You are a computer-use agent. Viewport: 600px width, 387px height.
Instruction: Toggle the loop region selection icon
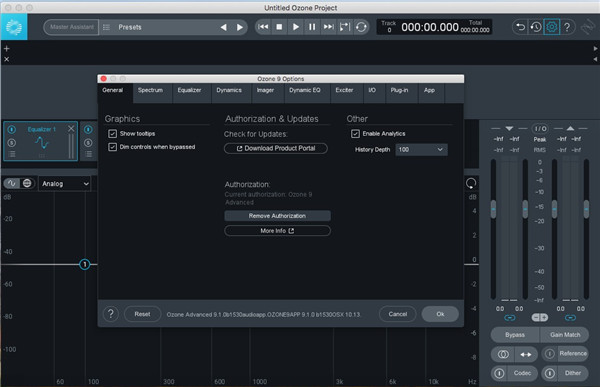[x=344, y=27]
